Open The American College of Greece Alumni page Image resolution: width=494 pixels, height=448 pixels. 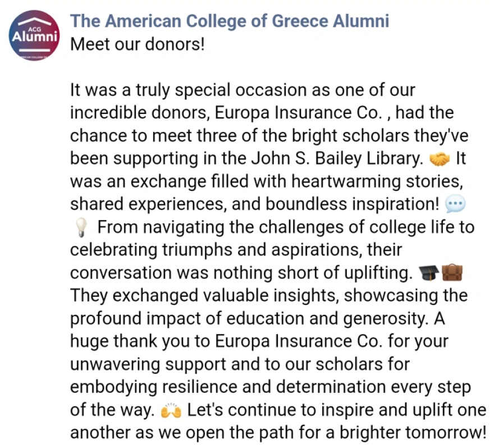pyautogui.click(x=229, y=21)
